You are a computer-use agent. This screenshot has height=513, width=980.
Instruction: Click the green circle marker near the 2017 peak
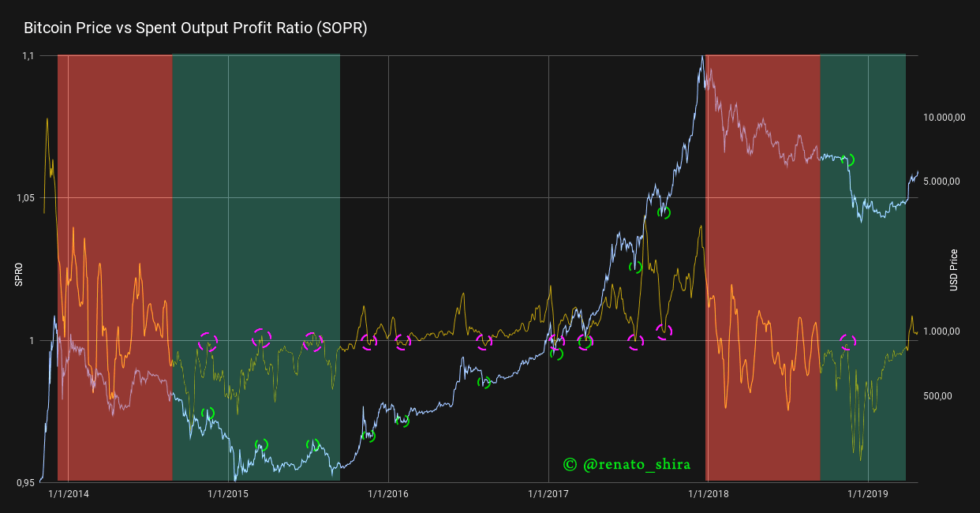tap(664, 213)
